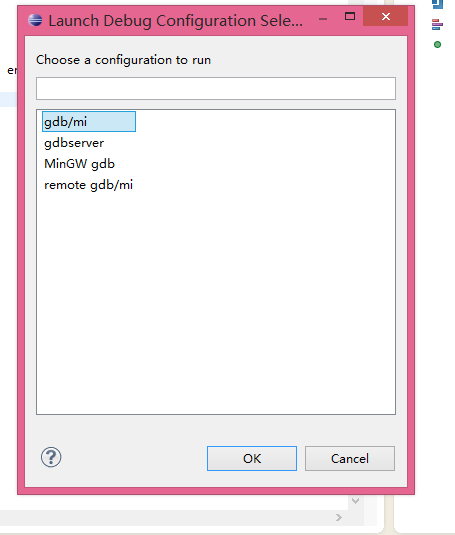This screenshot has width=455, height=535.
Task: Focus the configuration filter text field
Action: point(216,89)
